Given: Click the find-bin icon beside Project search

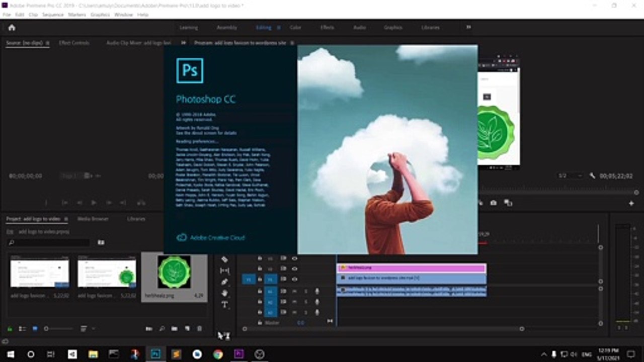Looking at the screenshot, I should pos(101,242).
